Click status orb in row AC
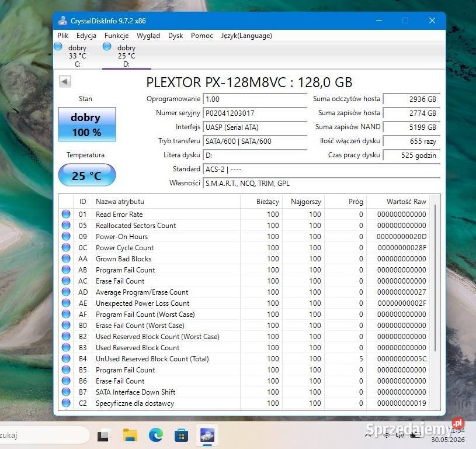Screen dimensions: 476x449 (x=66, y=281)
